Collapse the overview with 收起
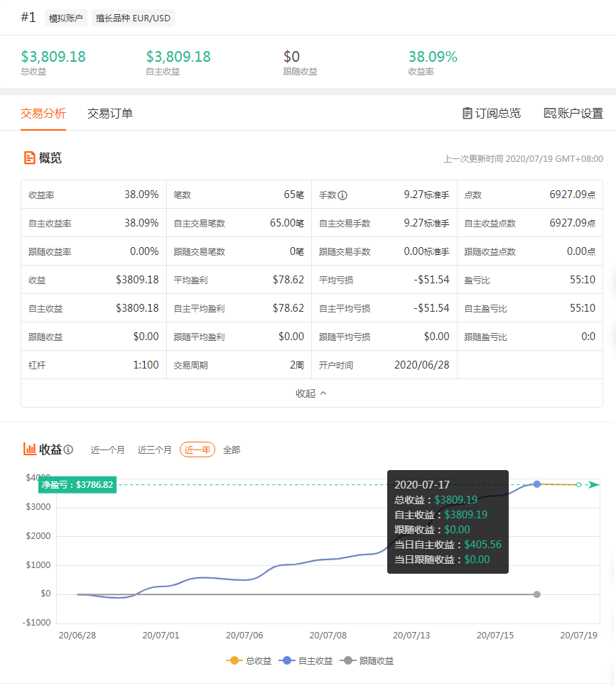Screen dimensions: 616x698 pos(311,393)
